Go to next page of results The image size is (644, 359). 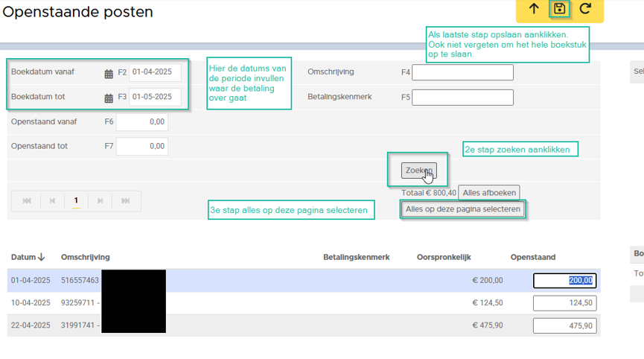(x=100, y=201)
